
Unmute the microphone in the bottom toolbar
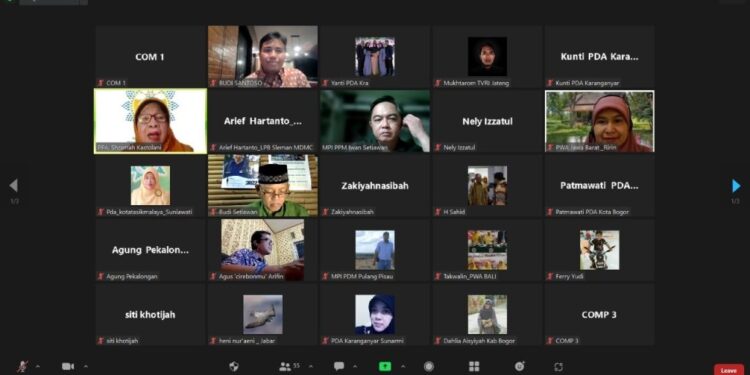pyautogui.click(x=22, y=366)
